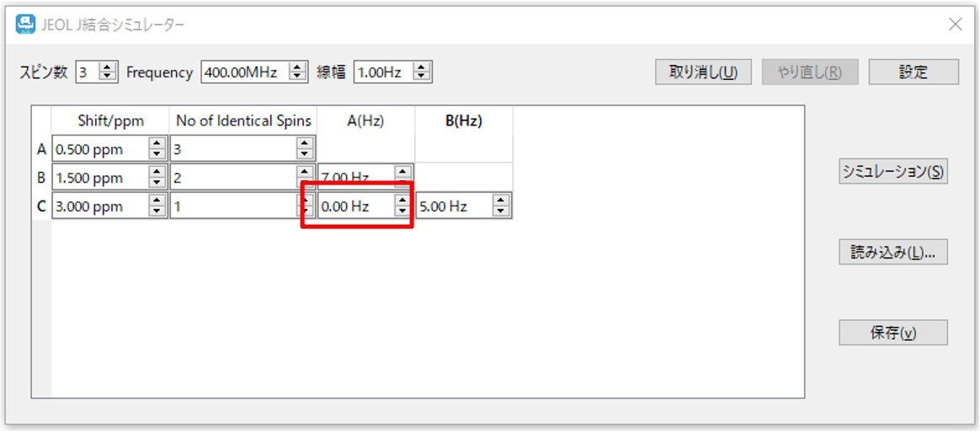Open the 設定 settings button

click(x=913, y=72)
